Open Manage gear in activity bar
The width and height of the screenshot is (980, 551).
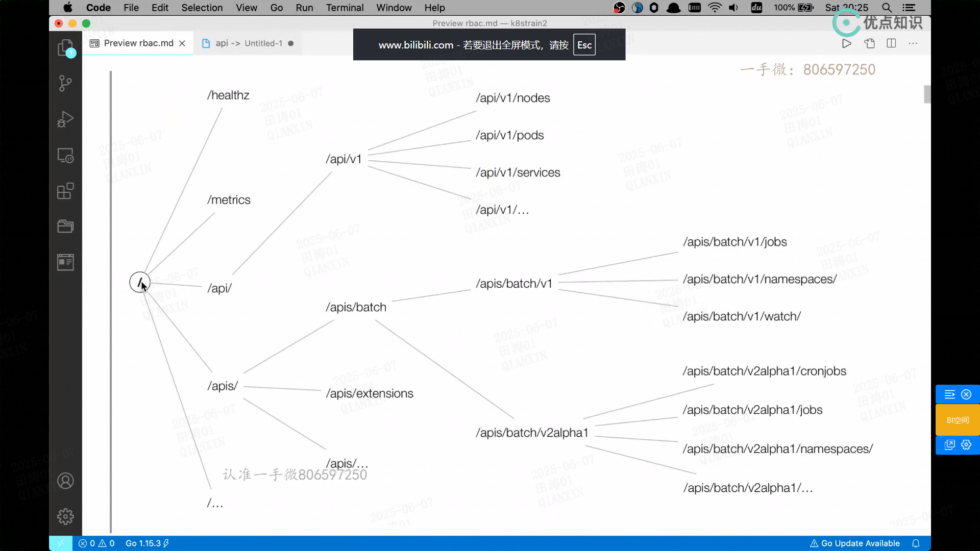(65, 516)
